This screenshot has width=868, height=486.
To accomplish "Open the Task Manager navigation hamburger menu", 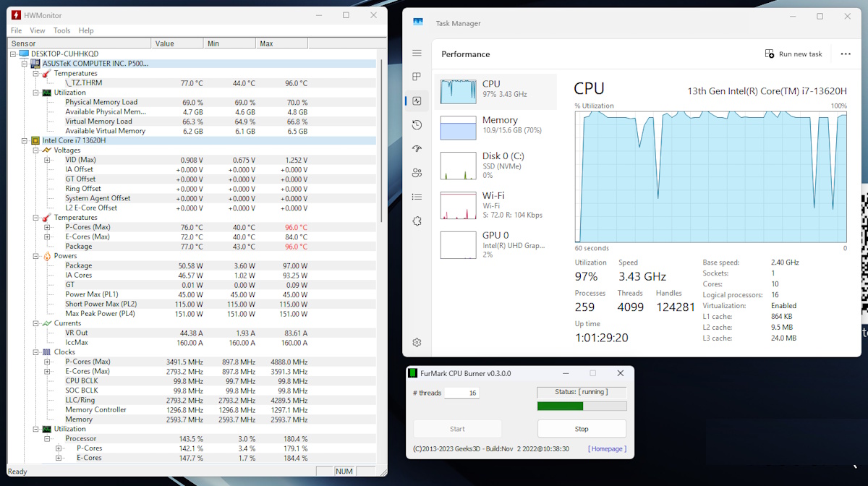I will click(417, 53).
